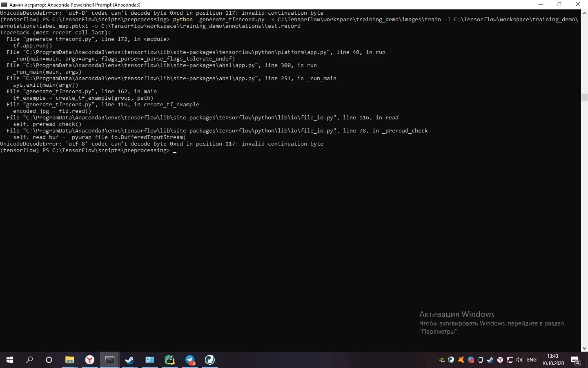Click "generate_tfrecord.py" in the python command
588x368 pixels.
coord(232,19)
